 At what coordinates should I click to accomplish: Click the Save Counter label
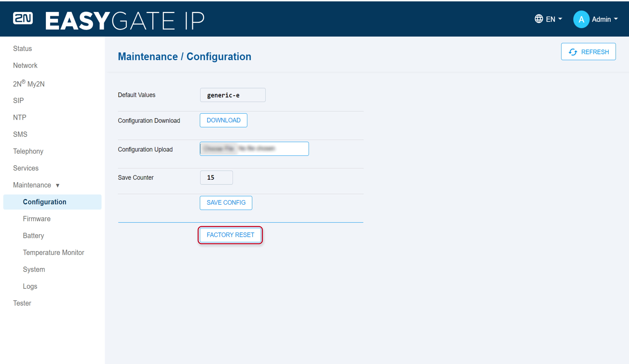(136, 178)
